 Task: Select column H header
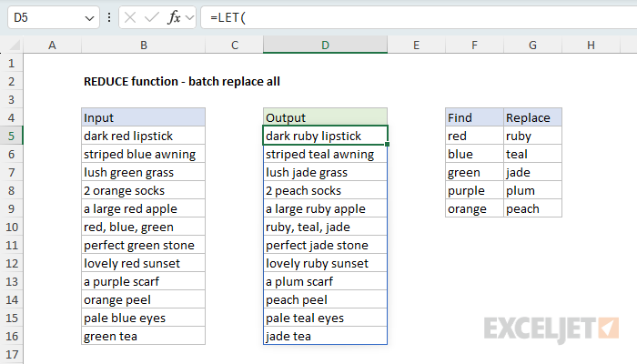coord(591,45)
